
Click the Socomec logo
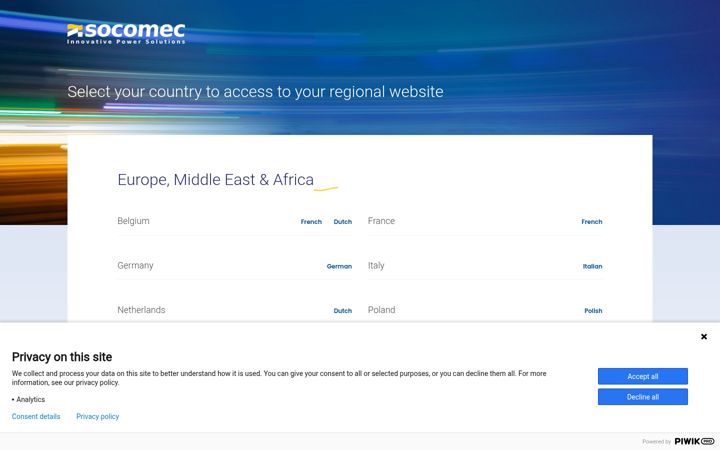point(126,34)
